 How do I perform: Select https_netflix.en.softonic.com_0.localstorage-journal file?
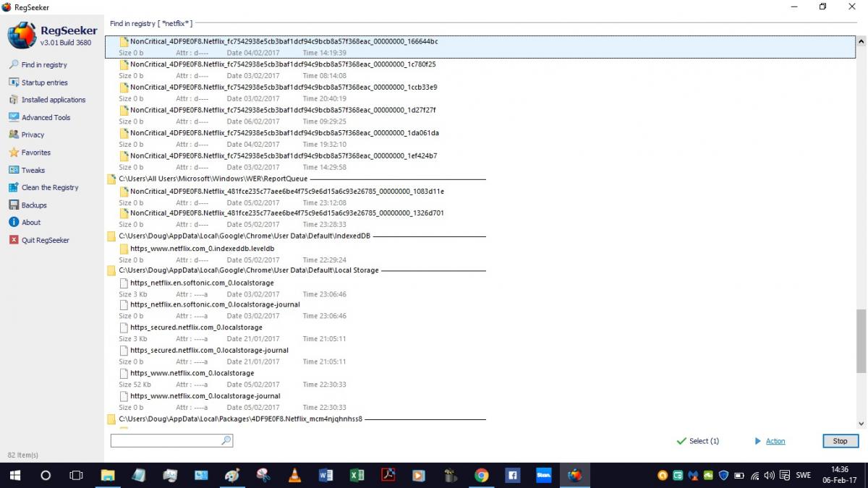click(215, 304)
